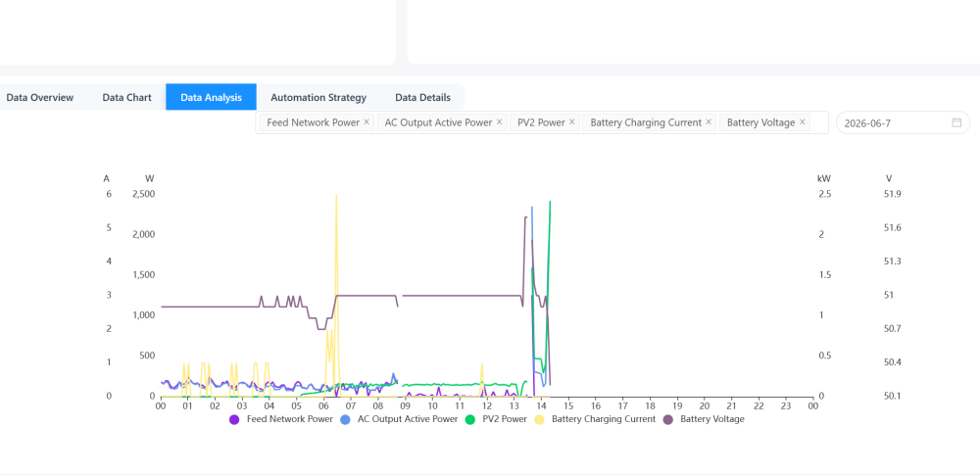The image size is (980, 475).
Task: Switch to the Data Overview tab
Action: tap(40, 98)
